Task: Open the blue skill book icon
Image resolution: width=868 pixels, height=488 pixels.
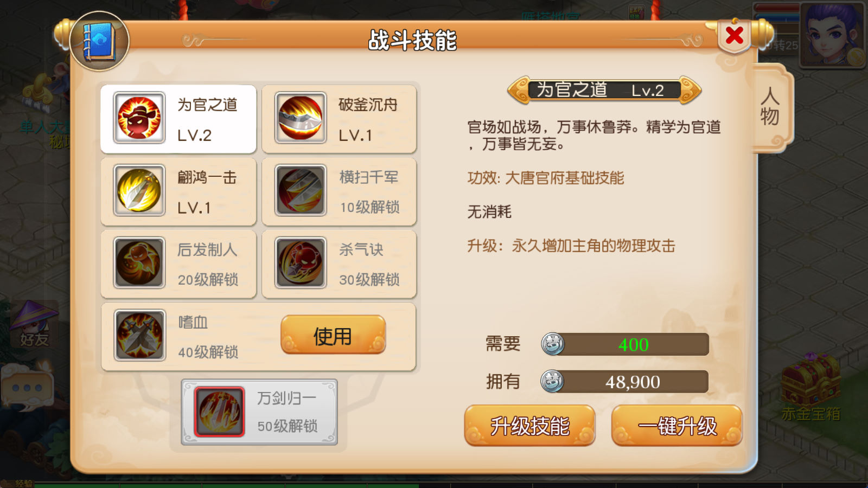Action: 99,42
